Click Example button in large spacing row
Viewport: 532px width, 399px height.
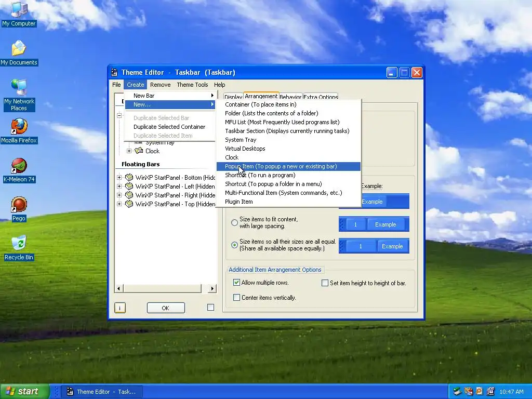[x=385, y=224]
